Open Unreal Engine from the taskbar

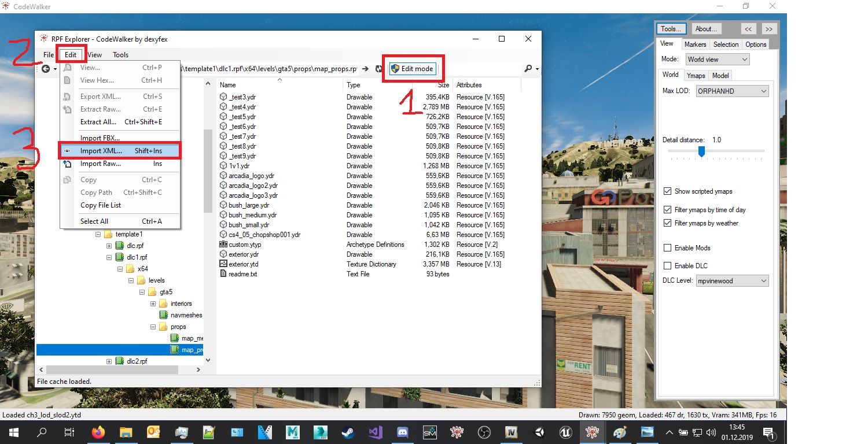(567, 432)
